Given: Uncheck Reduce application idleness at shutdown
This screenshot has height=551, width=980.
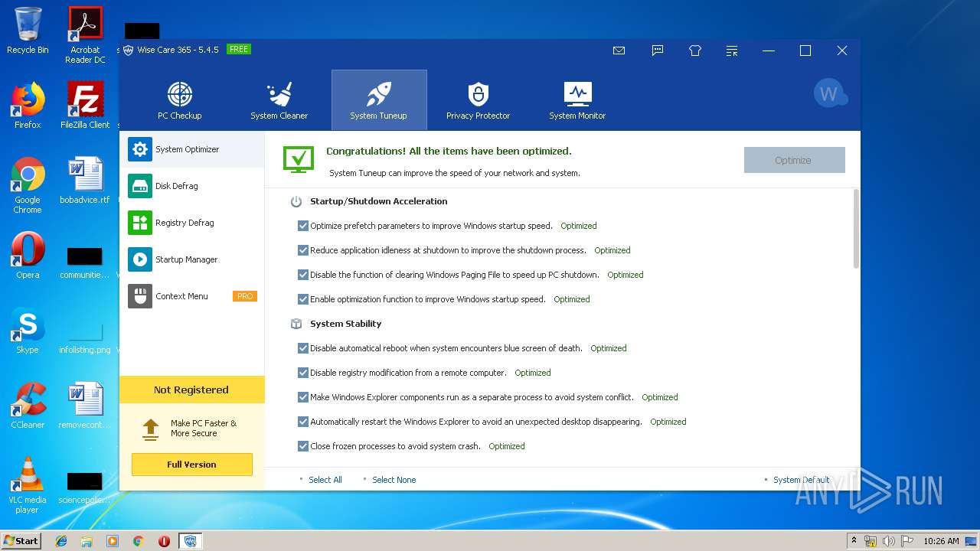Looking at the screenshot, I should [303, 250].
